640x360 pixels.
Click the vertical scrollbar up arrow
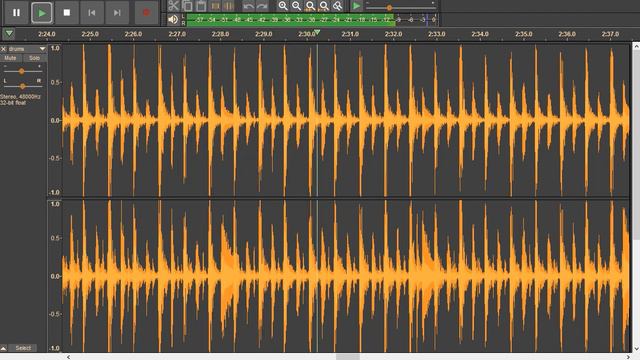(x=636, y=47)
